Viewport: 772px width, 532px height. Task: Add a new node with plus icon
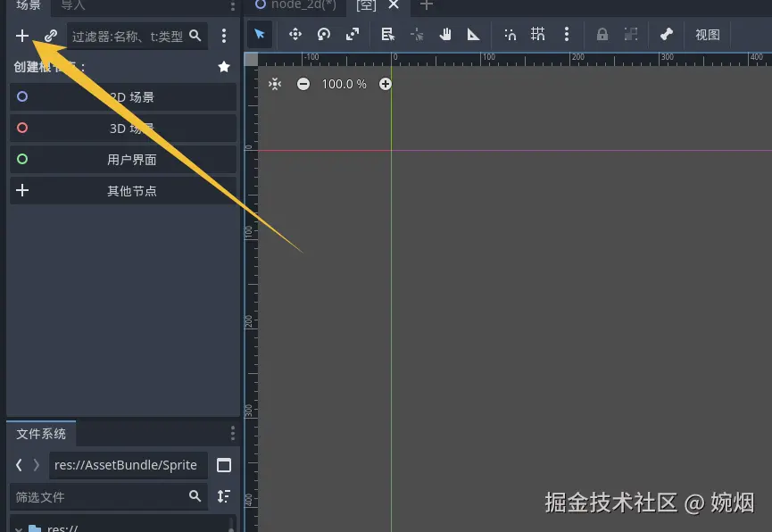coord(22,36)
